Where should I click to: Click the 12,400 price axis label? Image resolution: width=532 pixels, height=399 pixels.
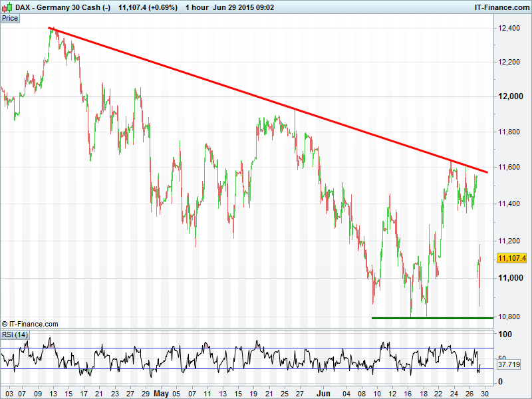tap(509, 28)
